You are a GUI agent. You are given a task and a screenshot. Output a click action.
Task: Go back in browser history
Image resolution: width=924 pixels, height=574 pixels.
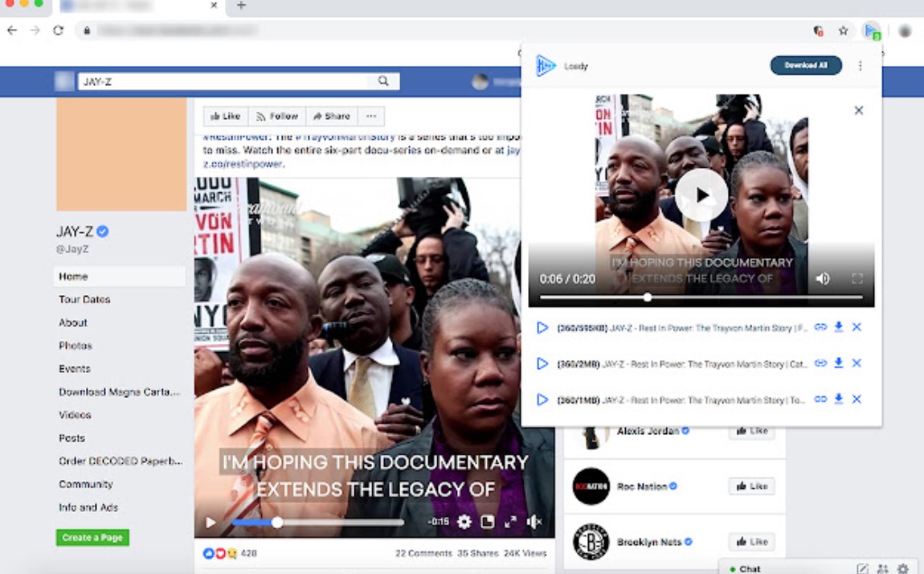pos(12,30)
